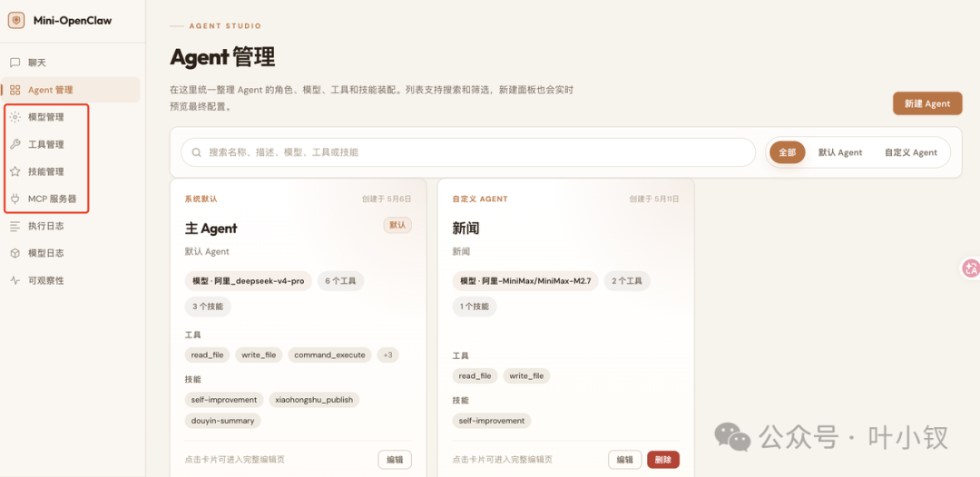
Task: Click 编辑 on 新闻 card
Action: click(625, 460)
